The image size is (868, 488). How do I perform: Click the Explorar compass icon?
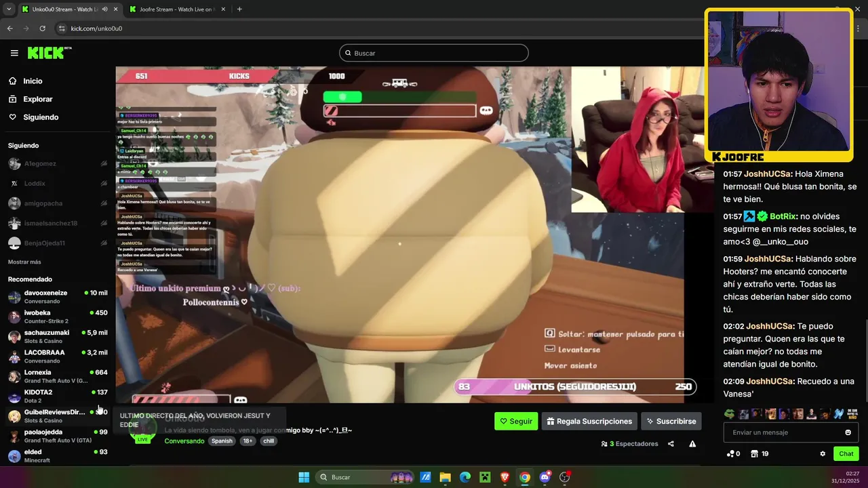[13, 99]
